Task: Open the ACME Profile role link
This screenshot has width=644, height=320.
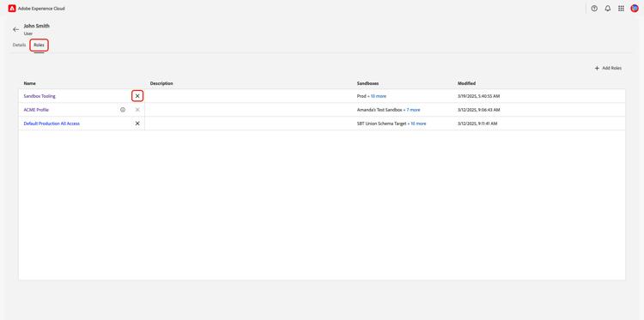Action: tap(36, 110)
